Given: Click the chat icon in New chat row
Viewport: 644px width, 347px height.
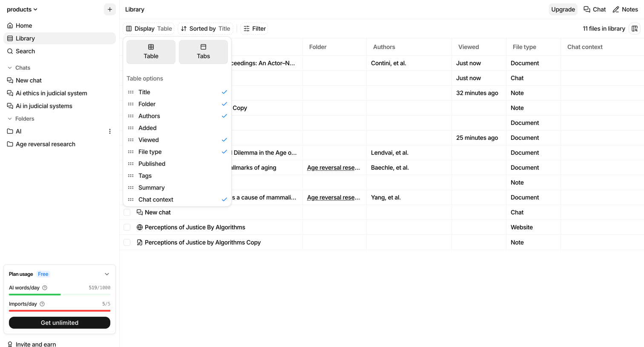Looking at the screenshot, I should pyautogui.click(x=139, y=212).
